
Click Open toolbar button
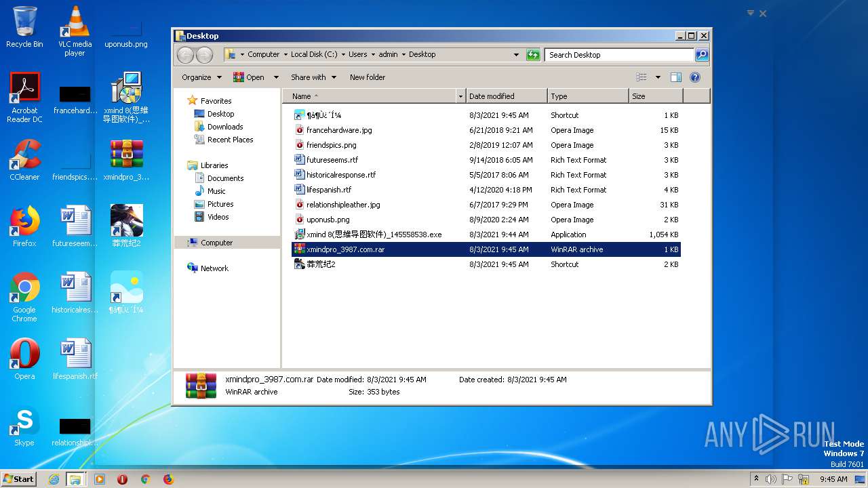point(249,77)
